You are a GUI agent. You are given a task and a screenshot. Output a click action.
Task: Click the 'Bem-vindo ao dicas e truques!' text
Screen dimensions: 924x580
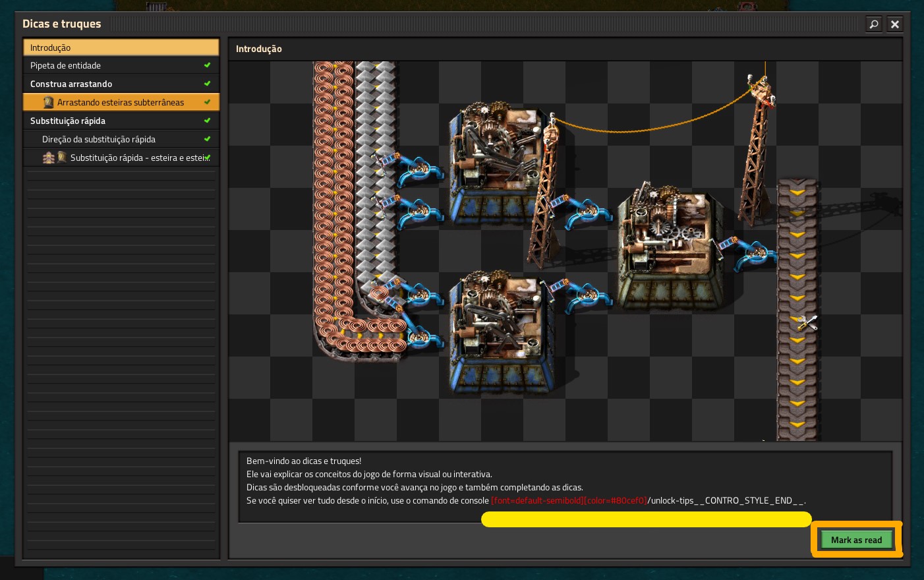point(304,461)
